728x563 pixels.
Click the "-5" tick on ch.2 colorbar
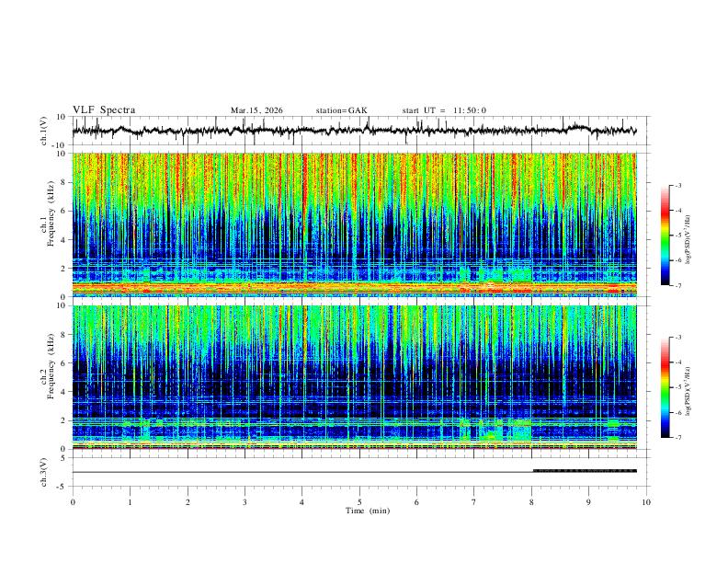[677, 387]
